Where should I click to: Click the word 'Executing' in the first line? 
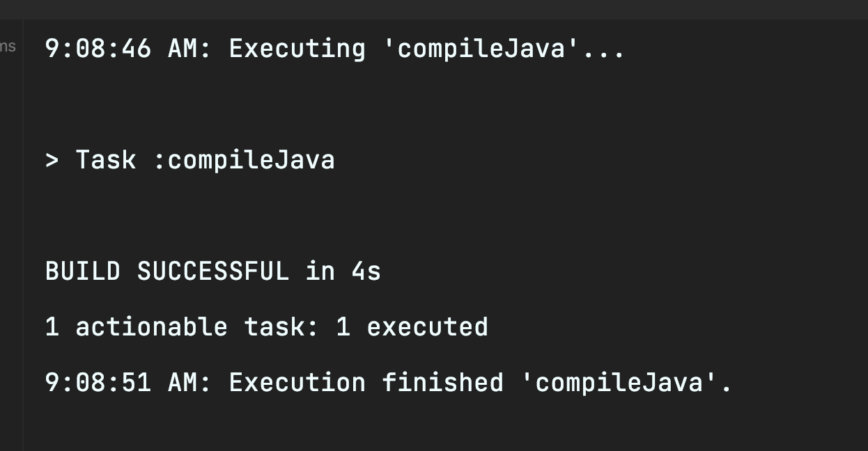click(x=297, y=49)
